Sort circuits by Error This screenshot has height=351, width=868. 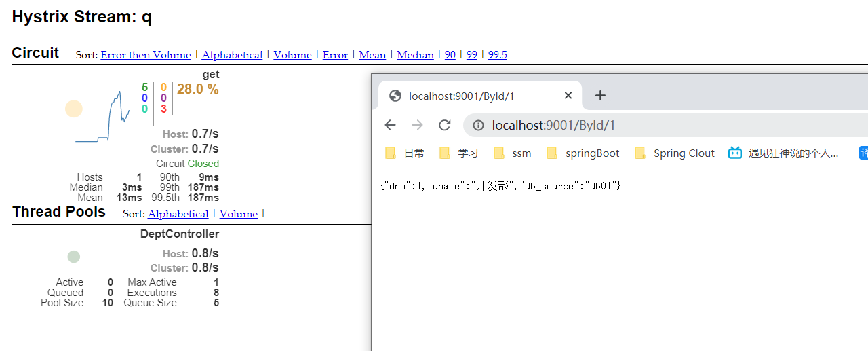tap(335, 55)
